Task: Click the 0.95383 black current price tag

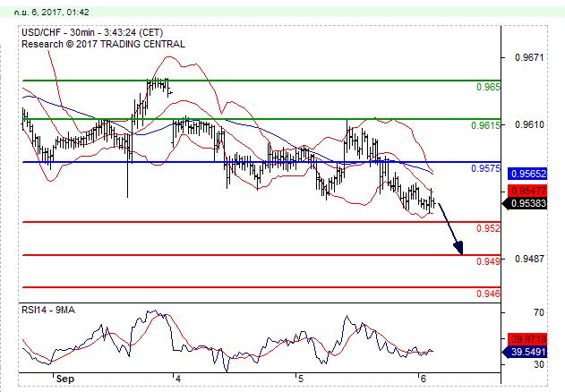Action: (525, 203)
